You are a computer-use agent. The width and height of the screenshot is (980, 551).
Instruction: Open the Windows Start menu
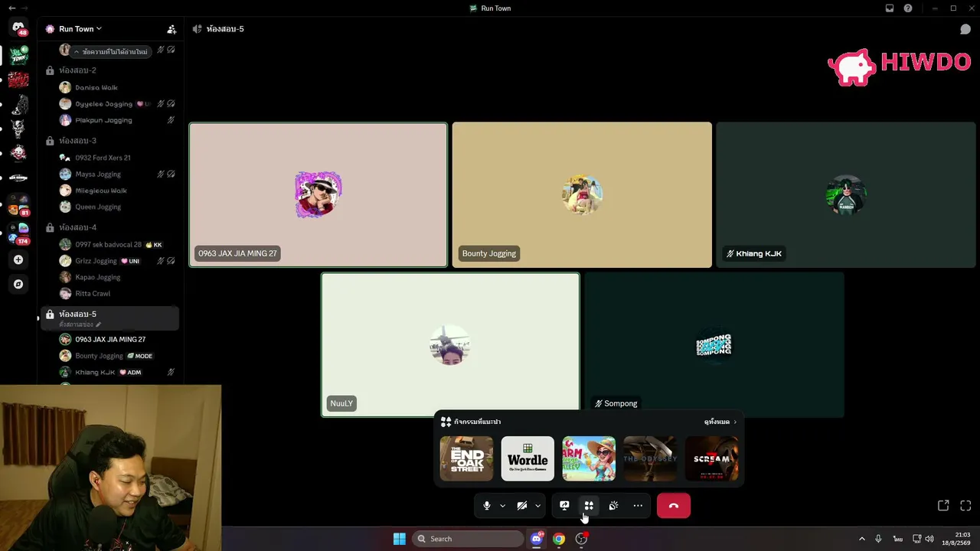point(399,539)
